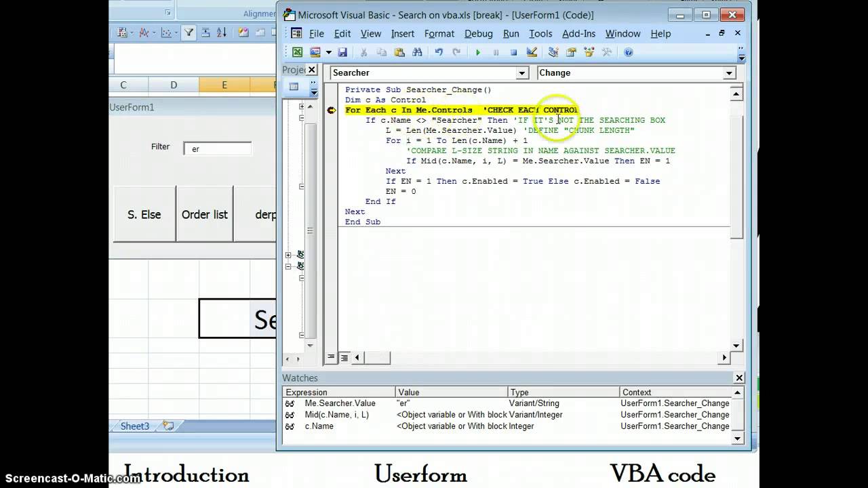Open the View menu
This screenshot has width=868, height=488.
click(x=371, y=33)
